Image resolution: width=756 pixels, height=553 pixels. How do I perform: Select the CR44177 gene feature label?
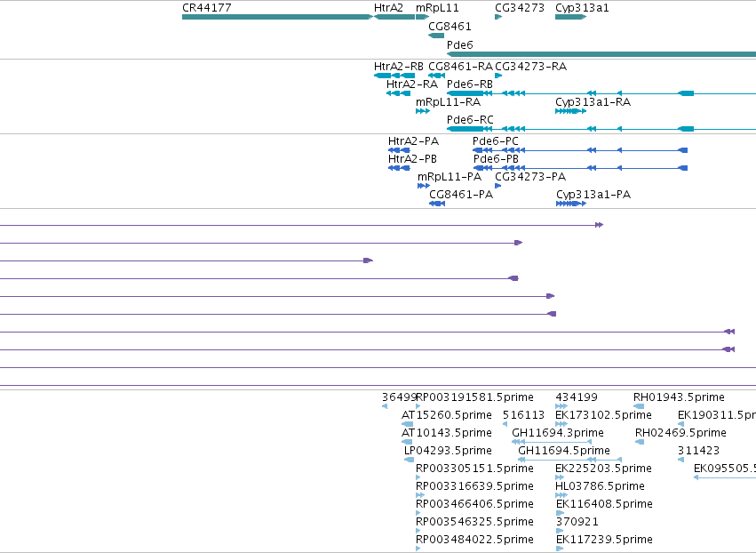207,8
